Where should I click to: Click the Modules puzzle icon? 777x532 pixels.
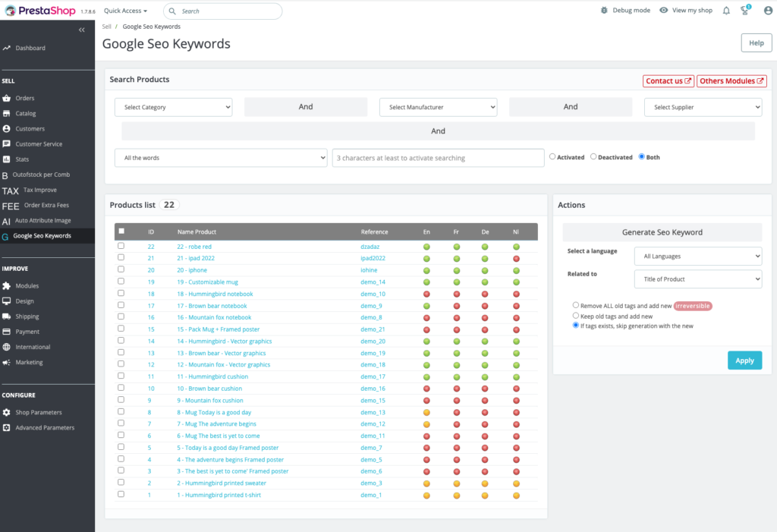point(6,286)
